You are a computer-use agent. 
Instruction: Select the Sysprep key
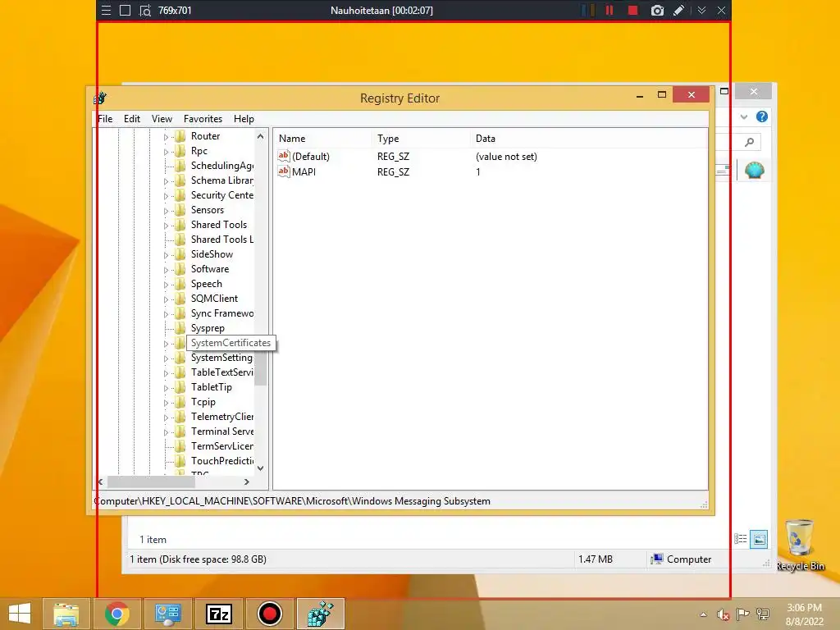pyautogui.click(x=208, y=328)
